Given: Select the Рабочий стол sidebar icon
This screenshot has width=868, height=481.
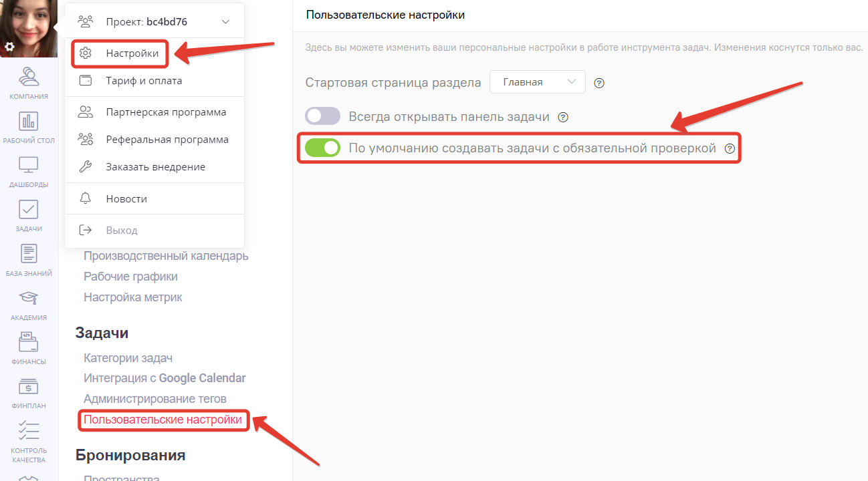Looking at the screenshot, I should click(x=29, y=127).
